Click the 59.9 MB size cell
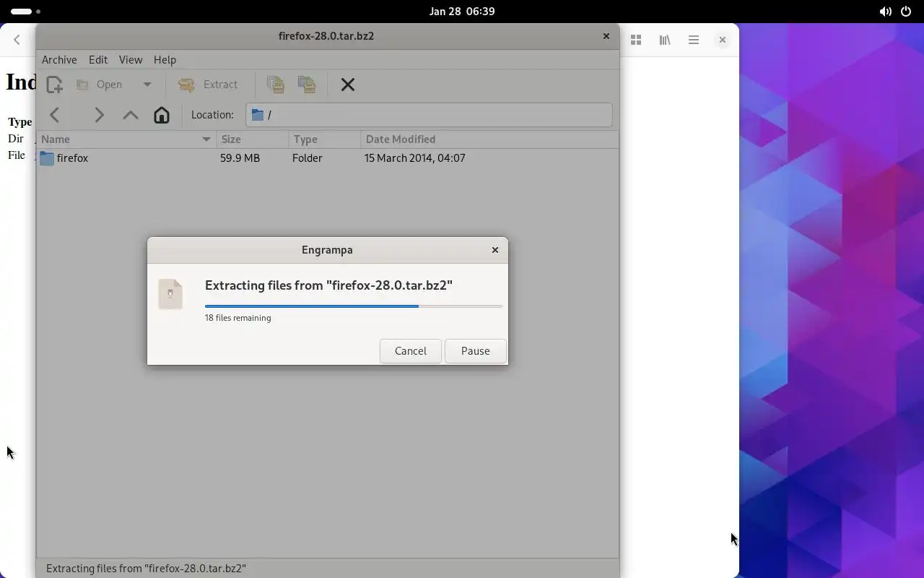924x578 pixels. 240,158
